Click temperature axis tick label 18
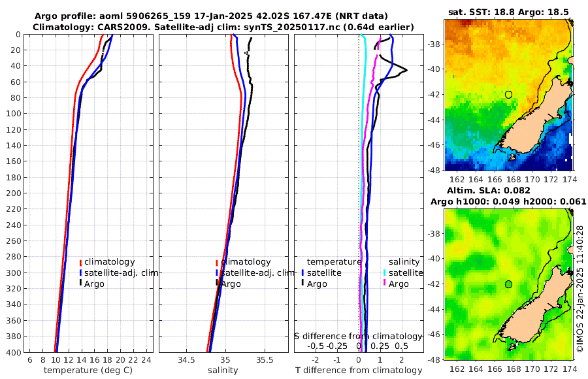The image size is (588, 379). (x=107, y=360)
